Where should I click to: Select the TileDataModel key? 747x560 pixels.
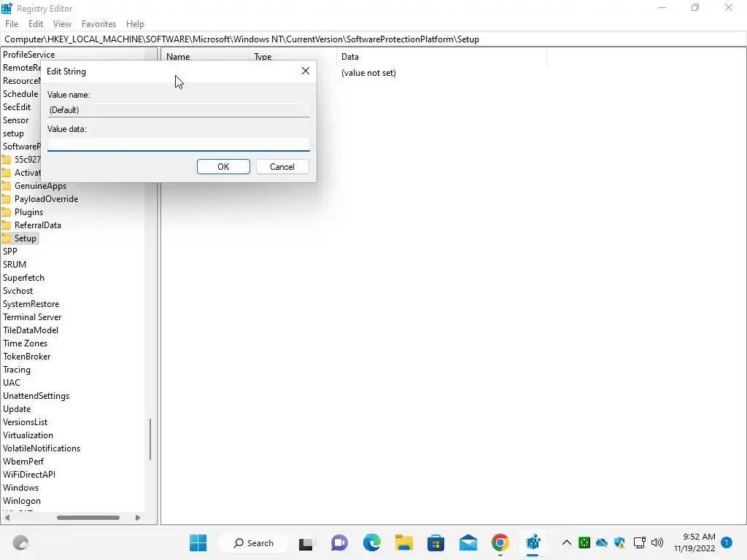(31, 330)
